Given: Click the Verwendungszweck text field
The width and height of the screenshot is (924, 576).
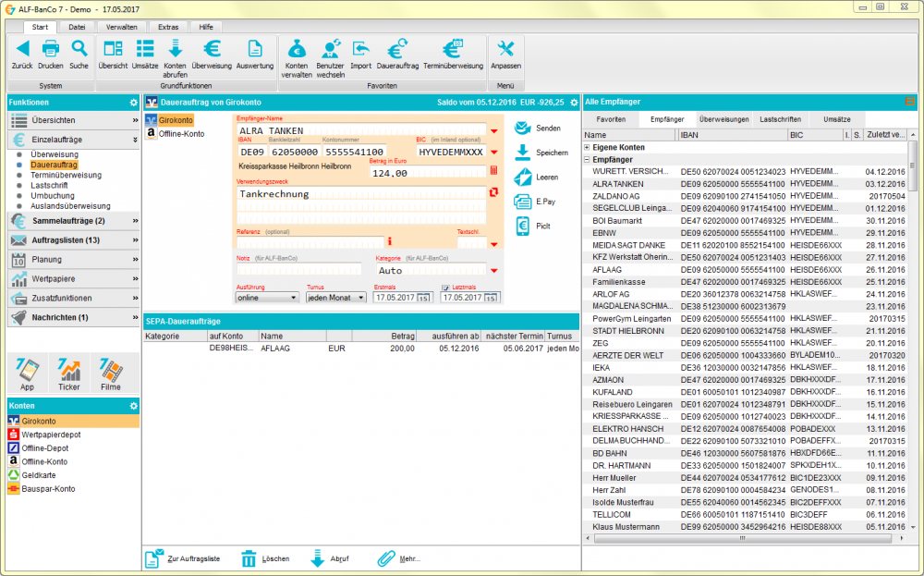Looking at the screenshot, I should (360, 194).
